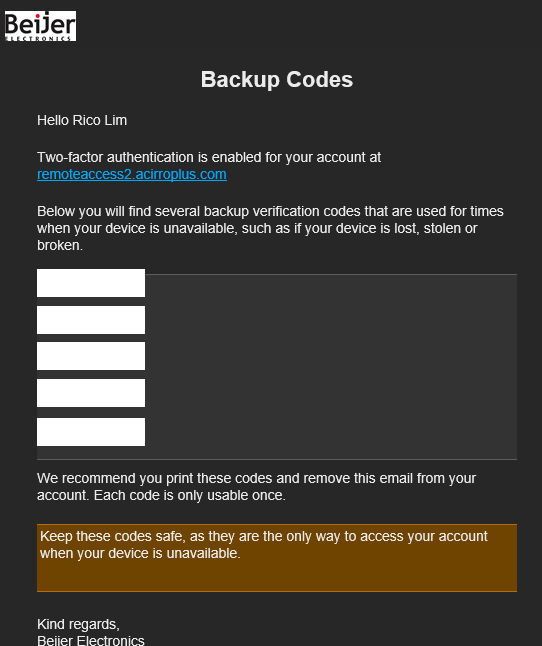
Task: Click the second redacted backup code box
Action: coord(91,320)
